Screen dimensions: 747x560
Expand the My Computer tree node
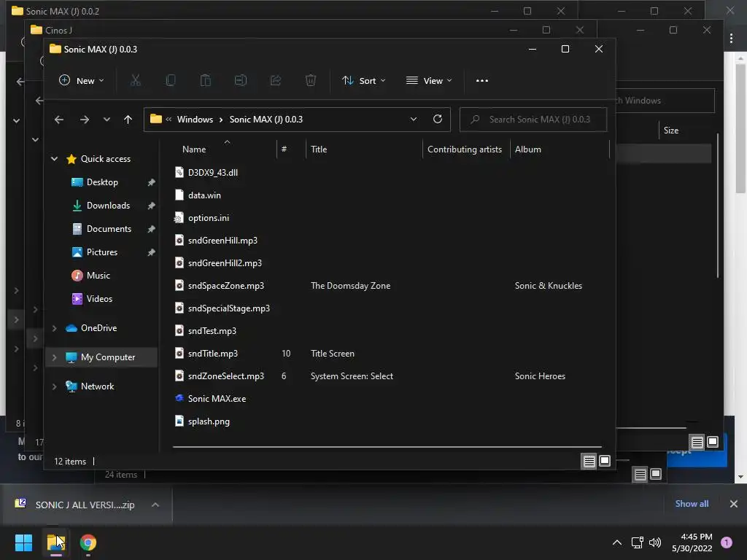pos(54,357)
